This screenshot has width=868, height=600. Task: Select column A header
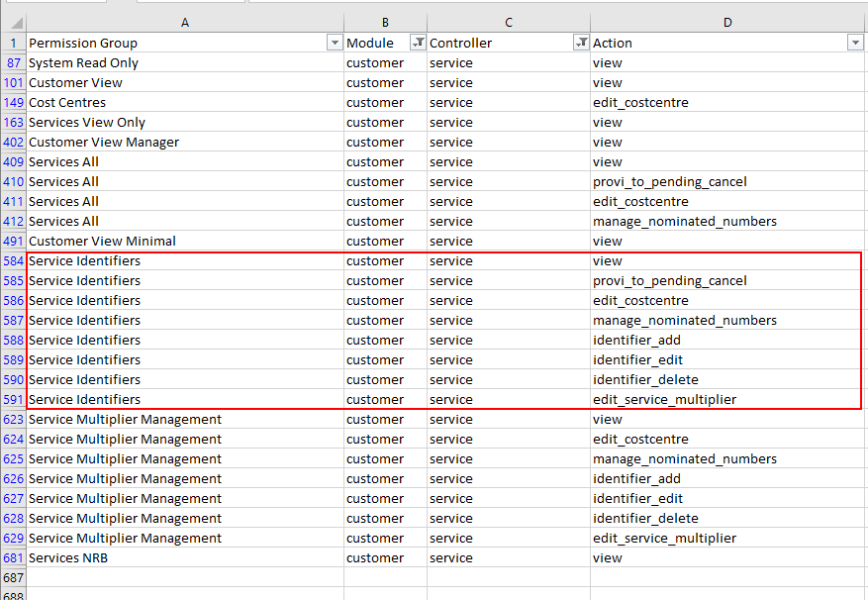click(185, 22)
